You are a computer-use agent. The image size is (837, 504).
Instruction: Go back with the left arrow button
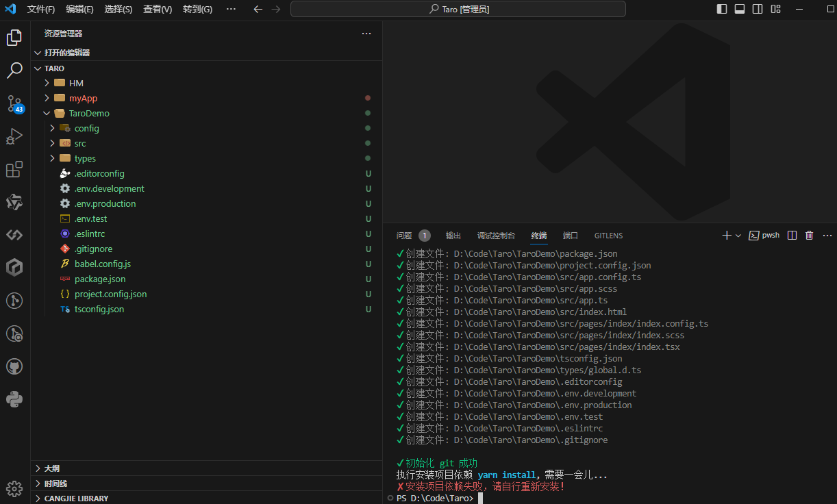tap(258, 9)
